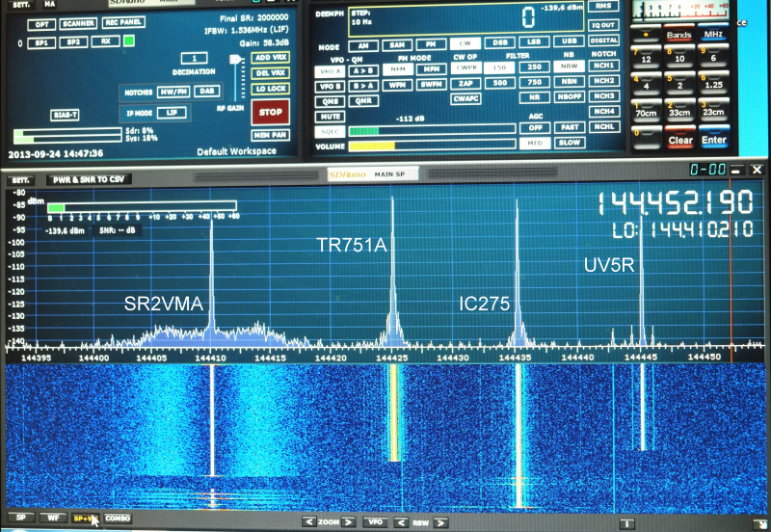Click the S-meter gauge above the keypad
This screenshot has width=771, height=532.
pos(680,11)
